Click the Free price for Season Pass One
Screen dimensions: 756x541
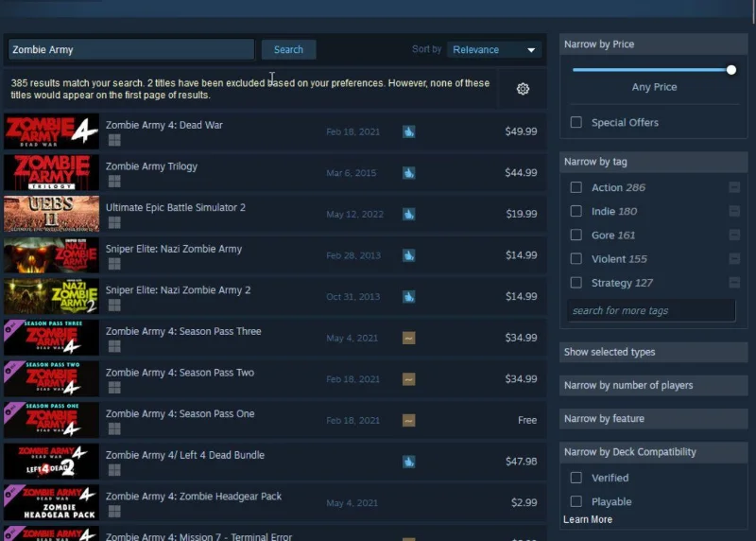coord(527,420)
